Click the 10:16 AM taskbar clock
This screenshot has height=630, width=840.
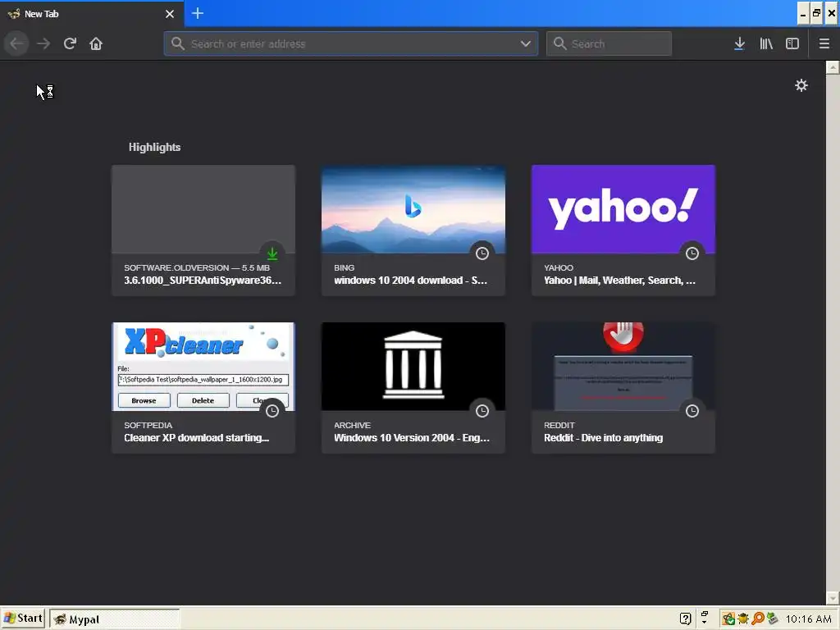808,619
